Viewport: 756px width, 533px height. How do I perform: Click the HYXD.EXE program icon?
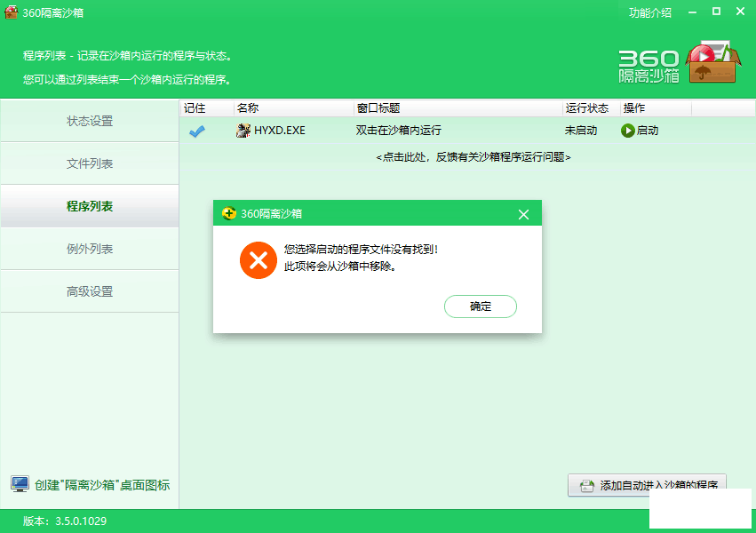pyautogui.click(x=243, y=130)
